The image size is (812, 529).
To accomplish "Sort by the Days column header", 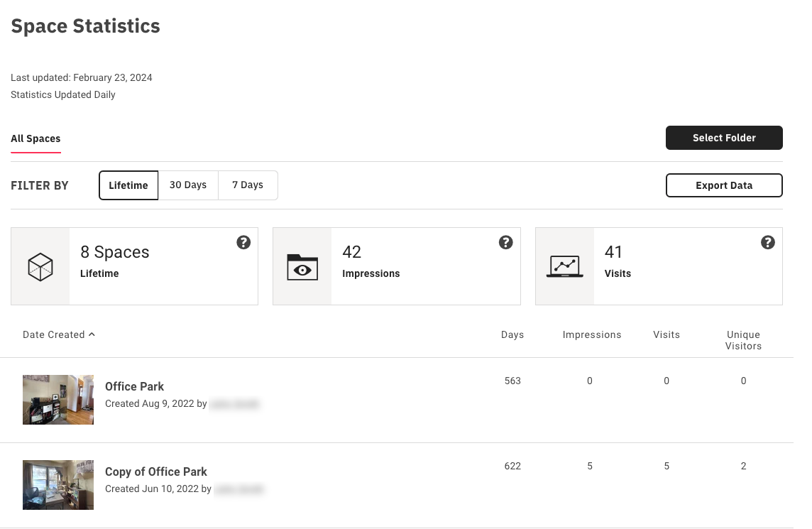I will coord(512,334).
